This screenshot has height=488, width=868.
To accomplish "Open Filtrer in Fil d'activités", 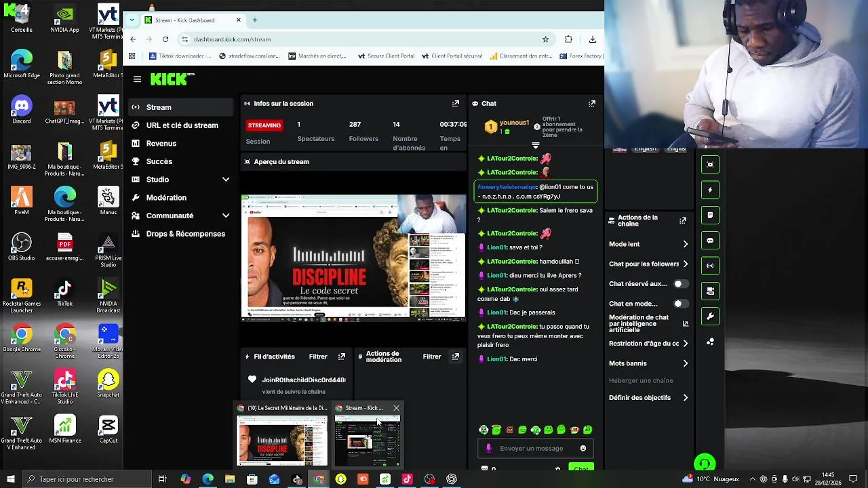I will click(318, 357).
